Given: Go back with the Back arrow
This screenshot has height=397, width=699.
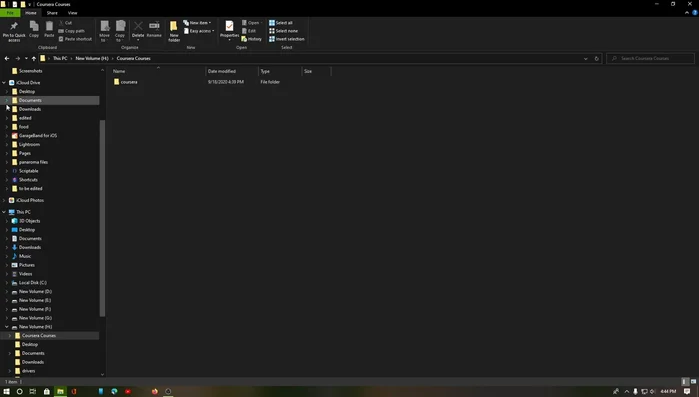Looking at the screenshot, I should 7,58.
